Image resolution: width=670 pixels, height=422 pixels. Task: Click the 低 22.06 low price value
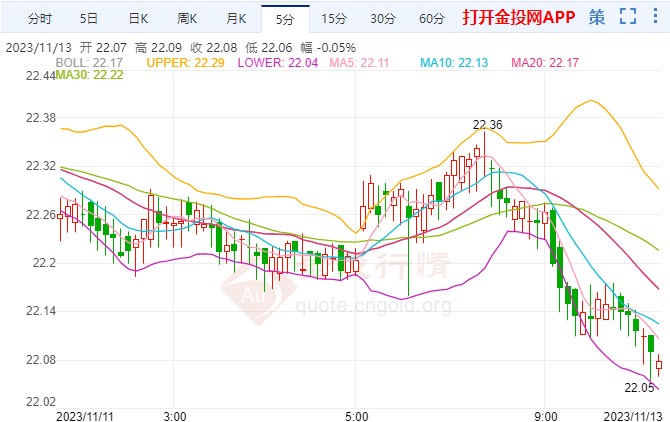click(x=269, y=47)
